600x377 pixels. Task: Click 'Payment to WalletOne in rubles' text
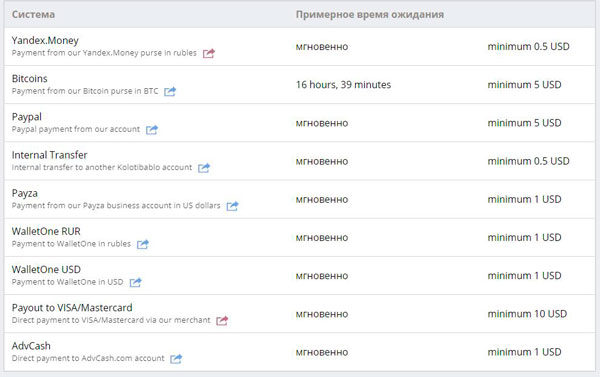[71, 244]
